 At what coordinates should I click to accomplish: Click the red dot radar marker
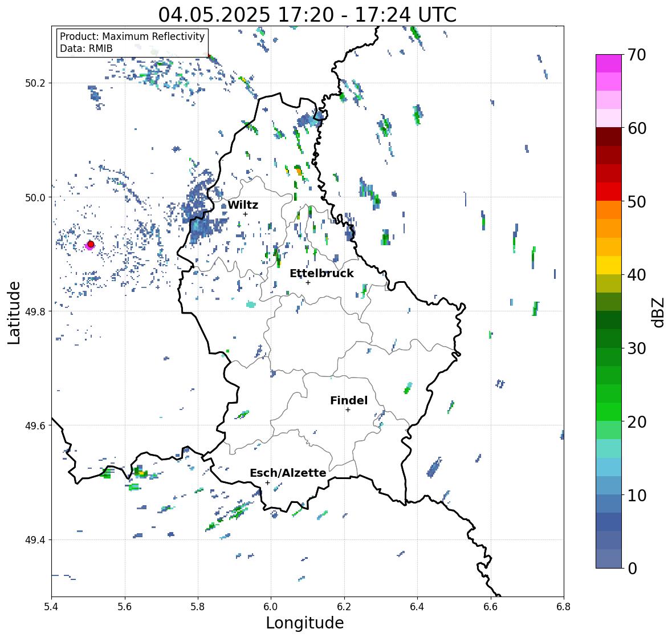[91, 244]
